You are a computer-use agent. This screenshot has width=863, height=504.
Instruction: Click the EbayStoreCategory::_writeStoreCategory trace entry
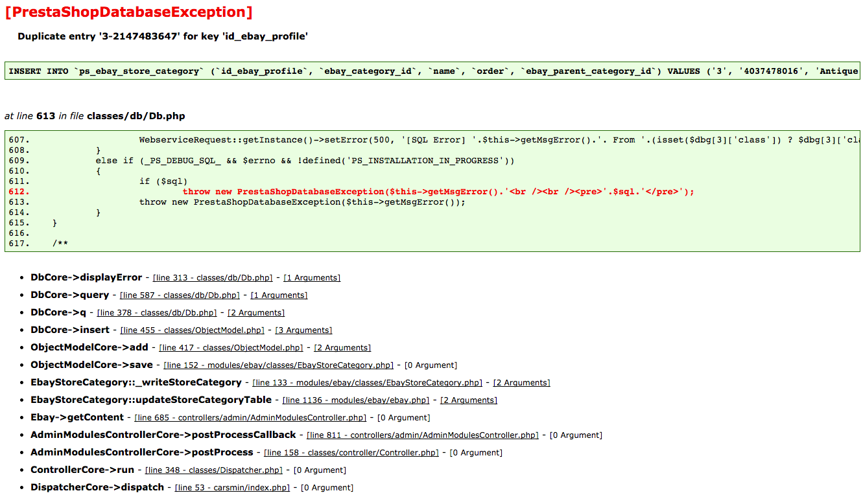(x=136, y=382)
